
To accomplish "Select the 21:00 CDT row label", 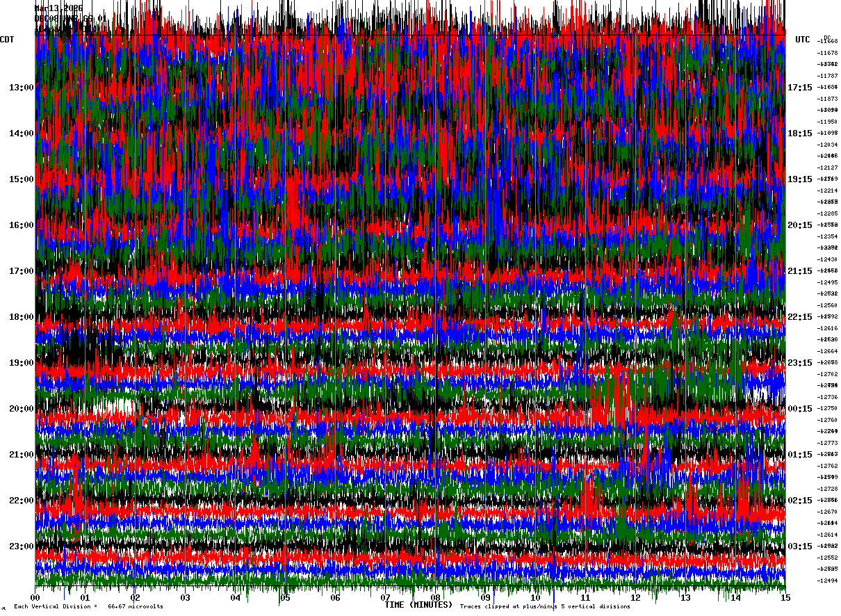I will (22, 455).
